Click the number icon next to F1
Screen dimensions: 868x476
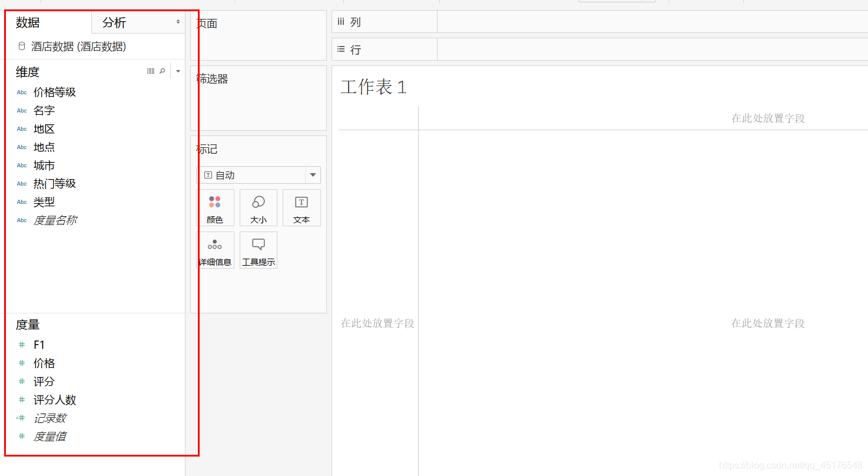(x=22, y=345)
